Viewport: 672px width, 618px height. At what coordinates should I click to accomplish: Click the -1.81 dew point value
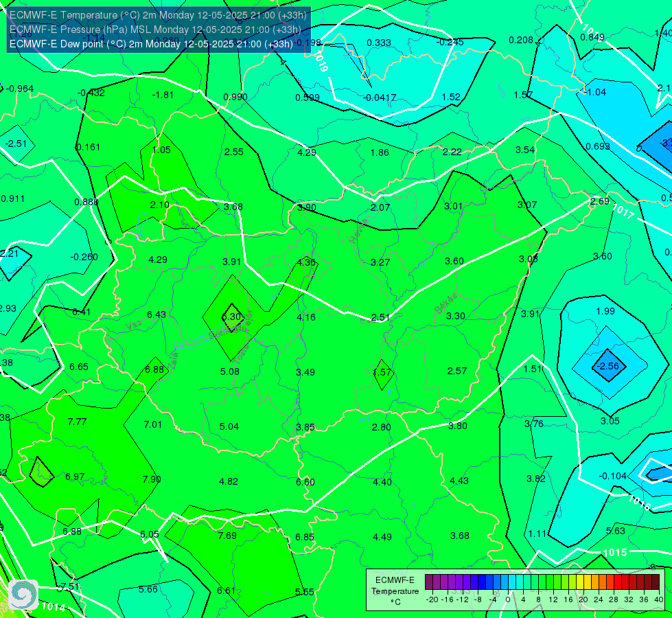[163, 95]
